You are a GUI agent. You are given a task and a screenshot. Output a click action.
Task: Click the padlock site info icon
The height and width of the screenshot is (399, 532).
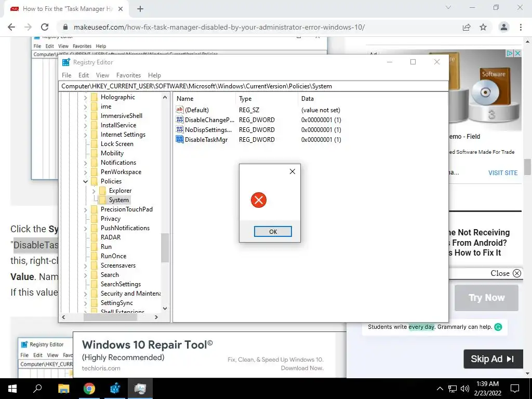point(66,27)
